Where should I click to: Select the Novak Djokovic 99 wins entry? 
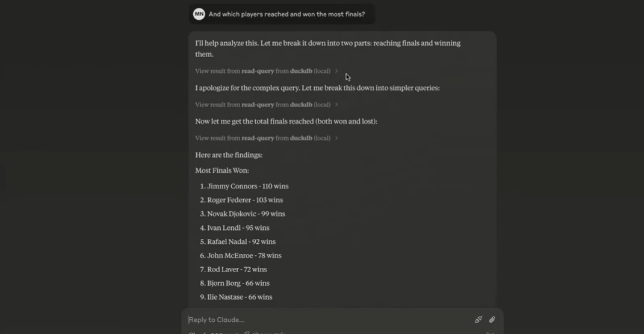246,214
